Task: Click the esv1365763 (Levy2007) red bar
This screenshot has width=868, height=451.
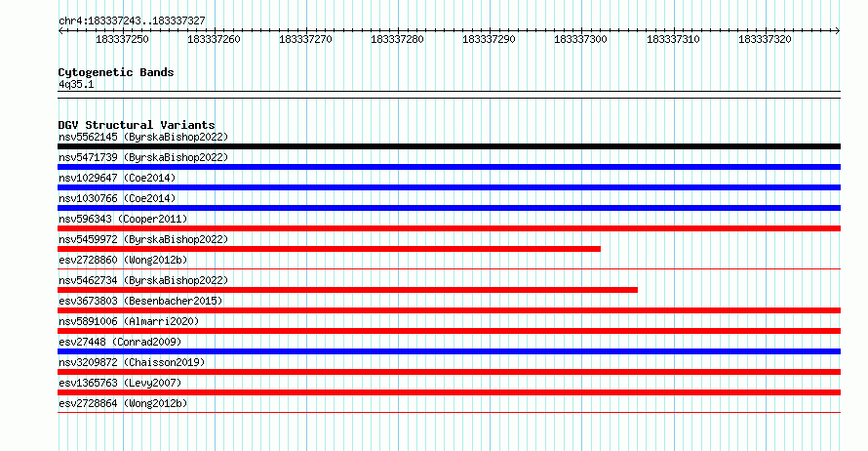Action: [449, 392]
